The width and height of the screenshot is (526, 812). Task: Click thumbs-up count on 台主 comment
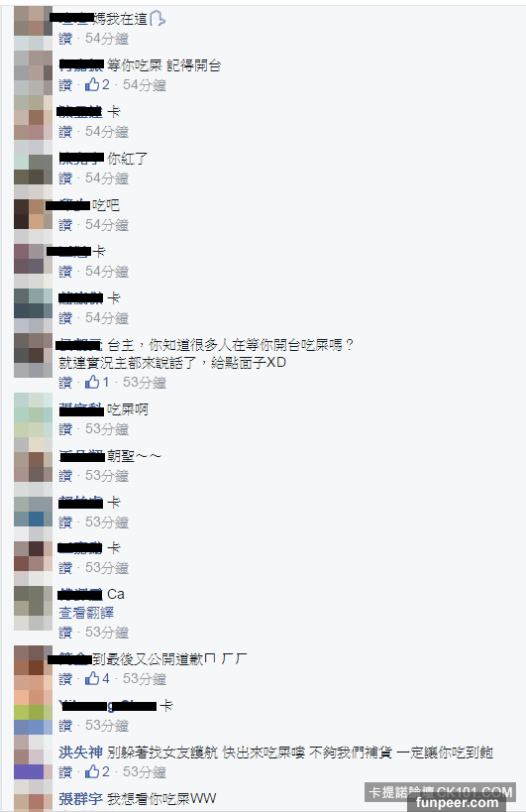click(x=106, y=382)
